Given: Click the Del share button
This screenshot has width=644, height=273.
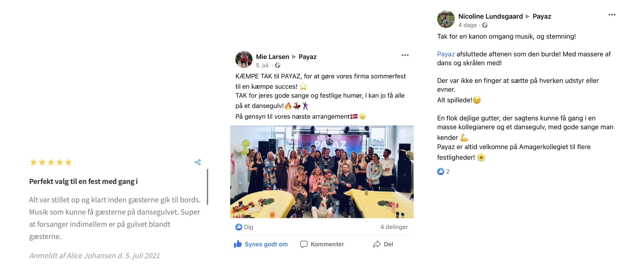Looking at the screenshot, I should (383, 244).
